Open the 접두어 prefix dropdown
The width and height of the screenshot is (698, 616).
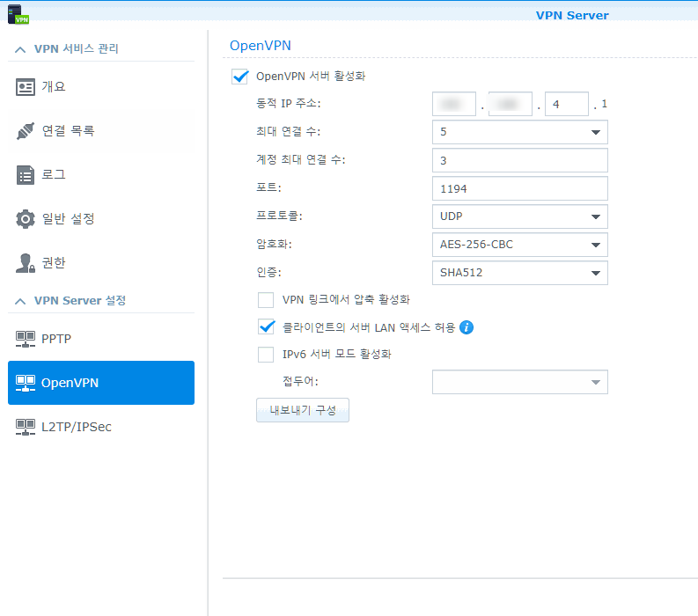pyautogui.click(x=520, y=382)
